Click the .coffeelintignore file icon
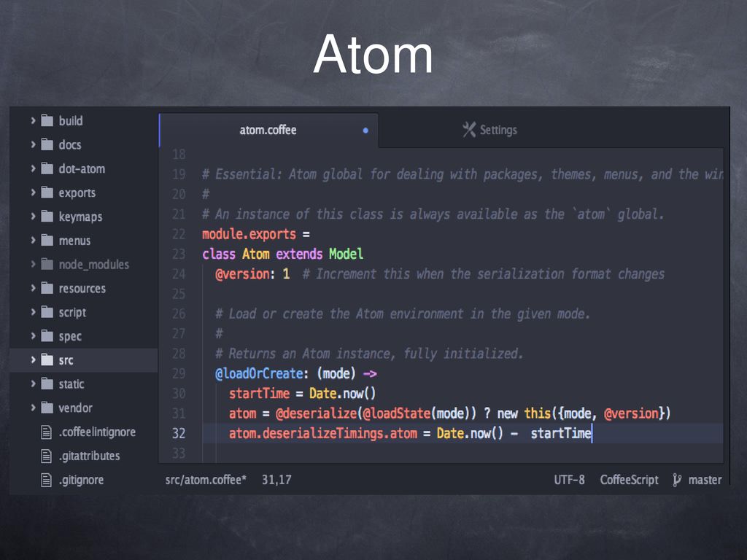The image size is (747, 560). (46, 432)
